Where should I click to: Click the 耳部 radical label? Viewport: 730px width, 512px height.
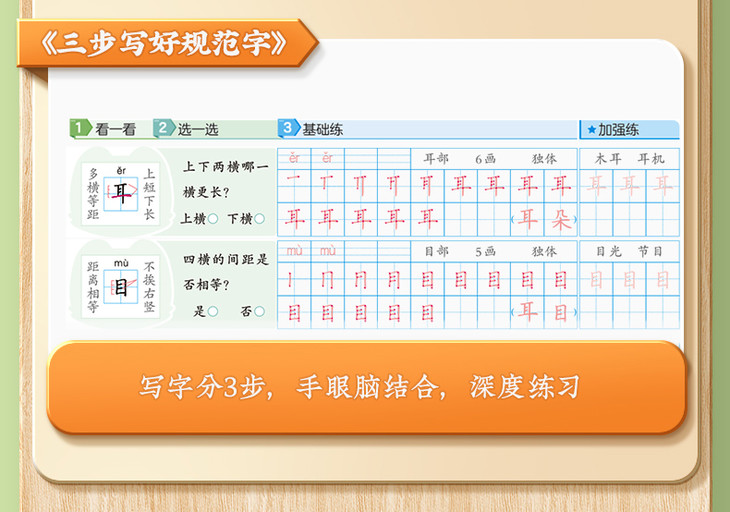click(x=436, y=159)
